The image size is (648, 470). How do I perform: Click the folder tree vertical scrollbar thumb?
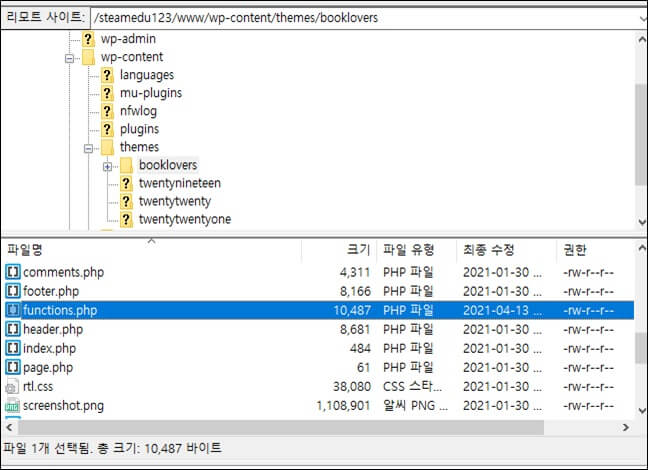point(642,135)
